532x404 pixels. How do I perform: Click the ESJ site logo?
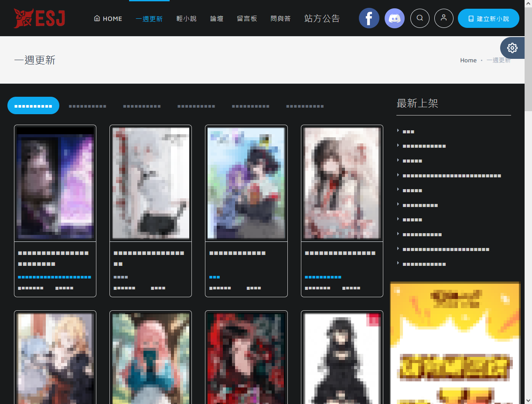39,18
